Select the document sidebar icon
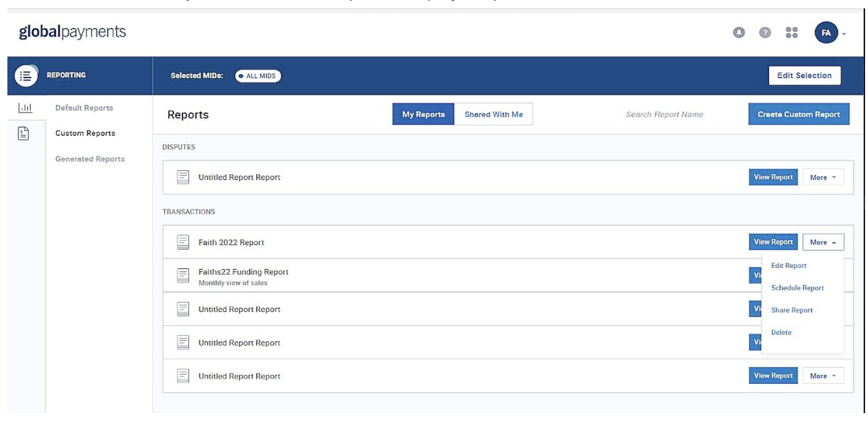Screen dimensions: 868x421 pyautogui.click(x=24, y=133)
